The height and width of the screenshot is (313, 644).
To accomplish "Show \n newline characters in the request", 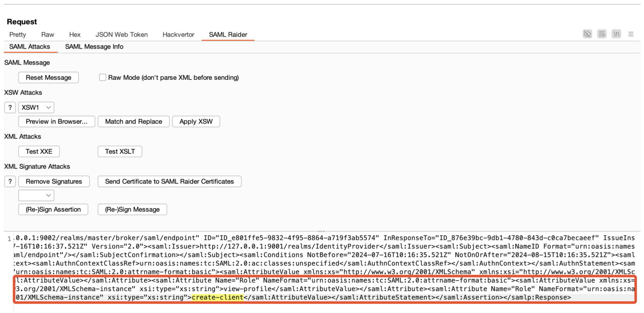I will coord(616,34).
